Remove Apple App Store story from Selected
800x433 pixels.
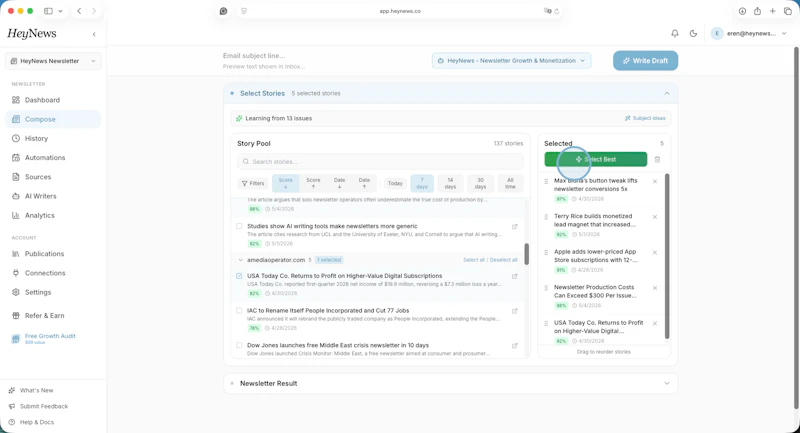coord(655,252)
